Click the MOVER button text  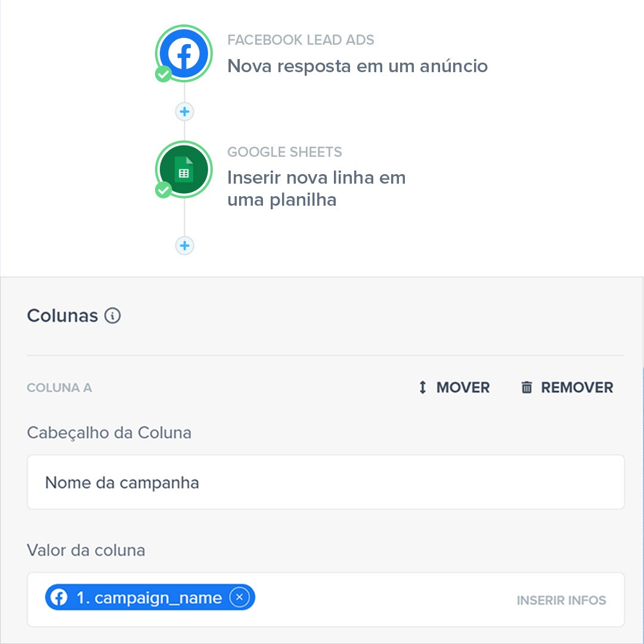point(463,388)
